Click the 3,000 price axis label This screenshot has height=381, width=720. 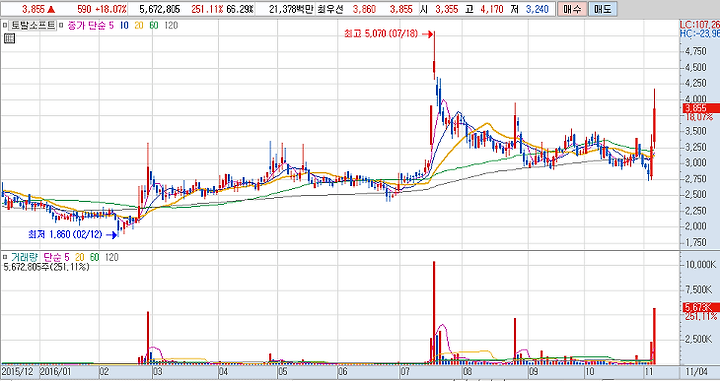(x=696, y=163)
